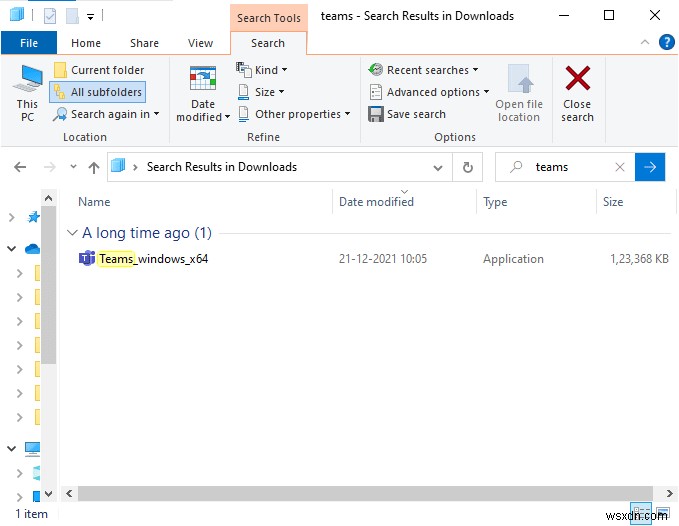Sort by Name column header
This screenshot has height=526, width=679.
click(94, 202)
